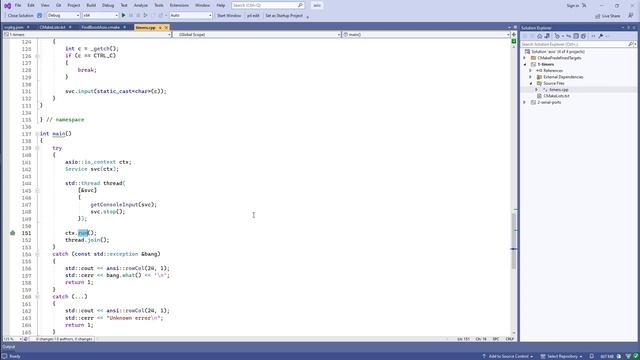Open the 1-timers project scope dropdown
The height and width of the screenshot is (360, 640).
tap(87, 35)
